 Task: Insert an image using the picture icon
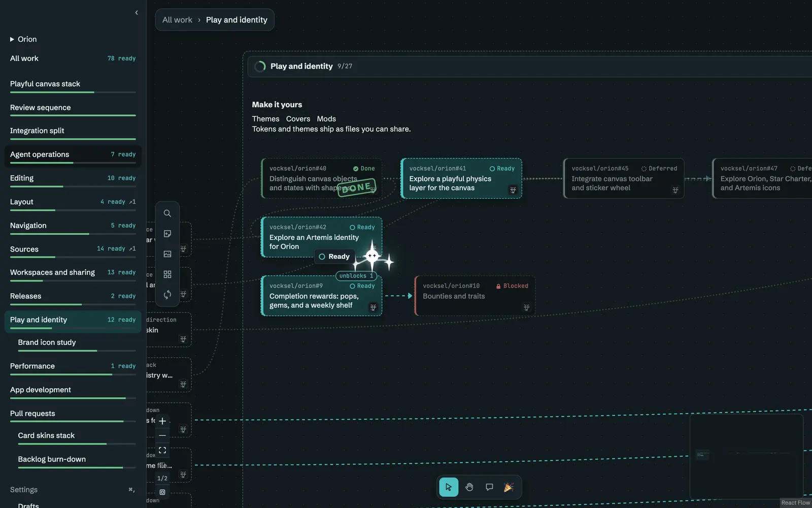(167, 254)
